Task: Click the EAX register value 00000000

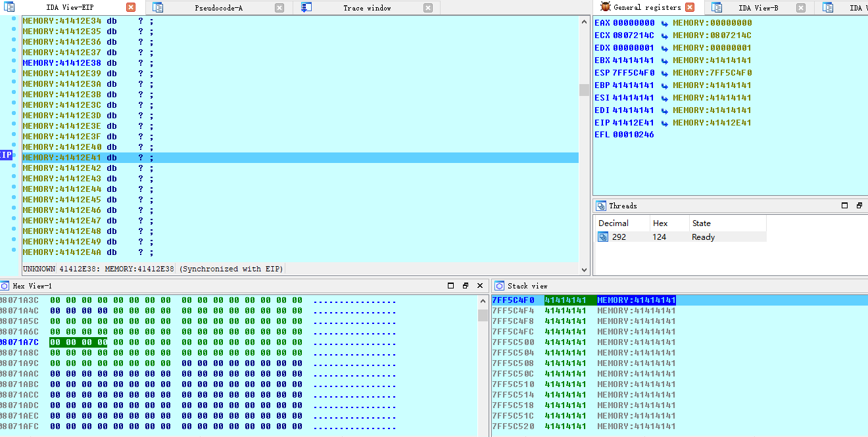Action: tap(634, 23)
